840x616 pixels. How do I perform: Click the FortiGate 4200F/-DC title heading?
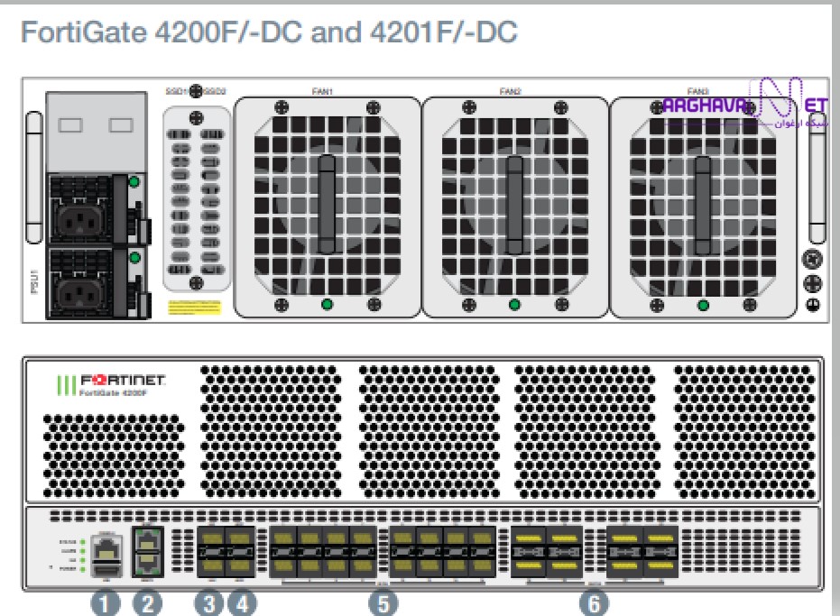269,32
